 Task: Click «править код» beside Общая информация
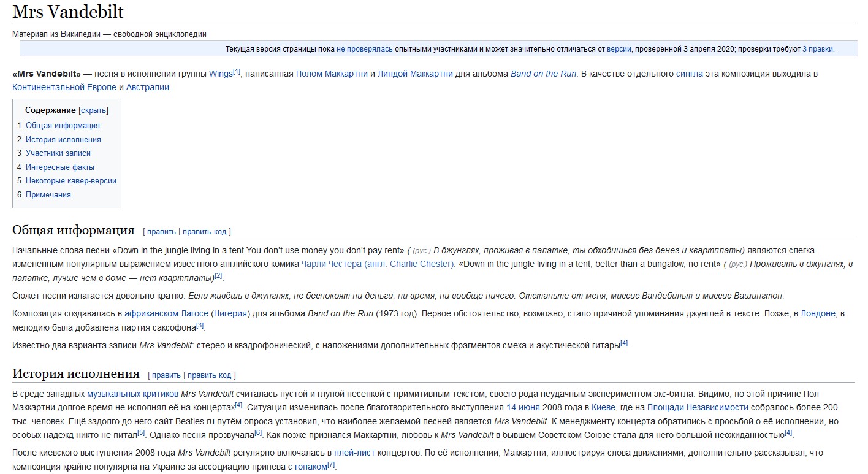[204, 232]
